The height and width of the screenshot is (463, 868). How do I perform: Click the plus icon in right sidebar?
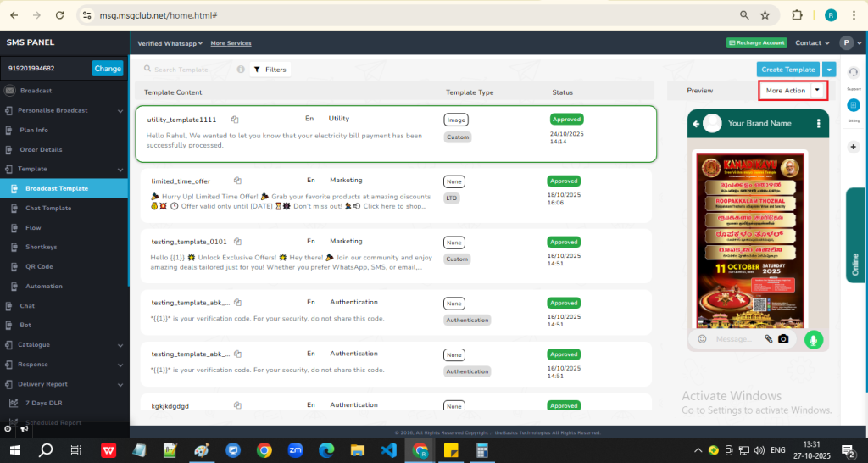pos(853,147)
